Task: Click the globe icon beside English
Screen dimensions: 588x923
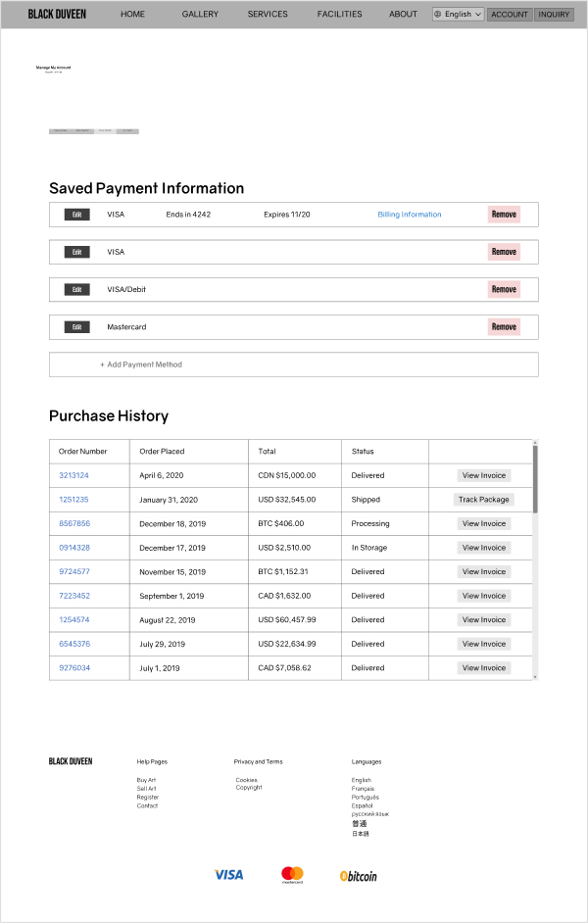Action: pos(438,15)
